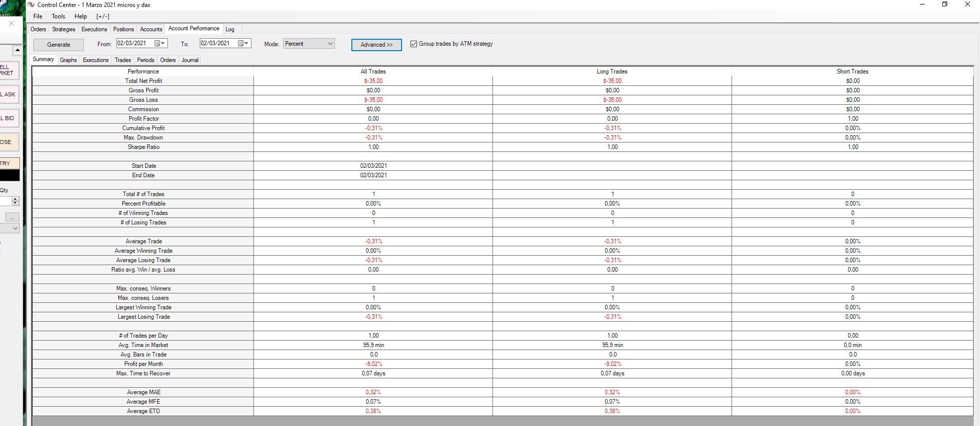This screenshot has width=980, height=426.
Task: Select the Total # of Trades label
Action: pyautogui.click(x=144, y=194)
